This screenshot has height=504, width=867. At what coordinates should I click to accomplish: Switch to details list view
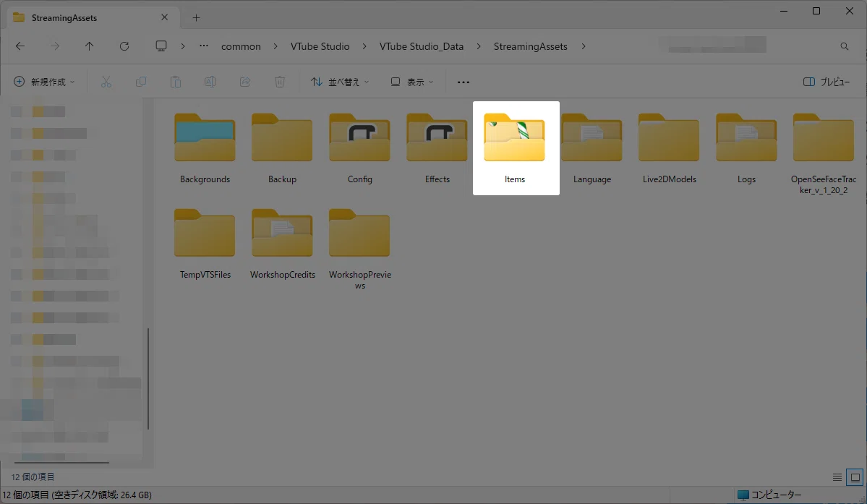click(837, 477)
